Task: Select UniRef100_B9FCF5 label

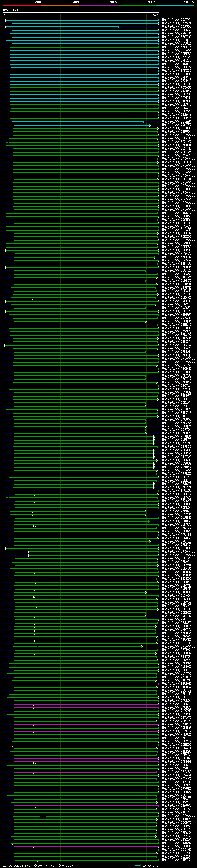Action: coord(176,78)
